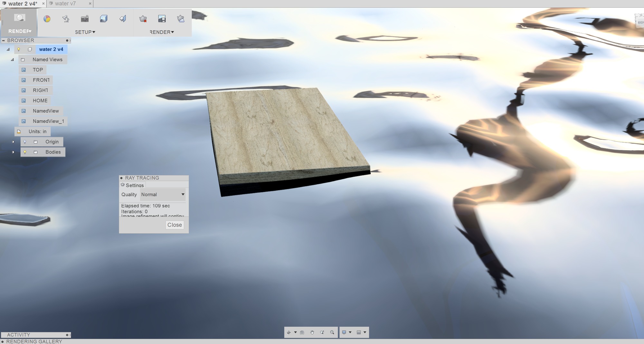The height and width of the screenshot is (344, 644).
Task: Toggle the Origin folder light bulb
Action: pyautogui.click(x=25, y=142)
